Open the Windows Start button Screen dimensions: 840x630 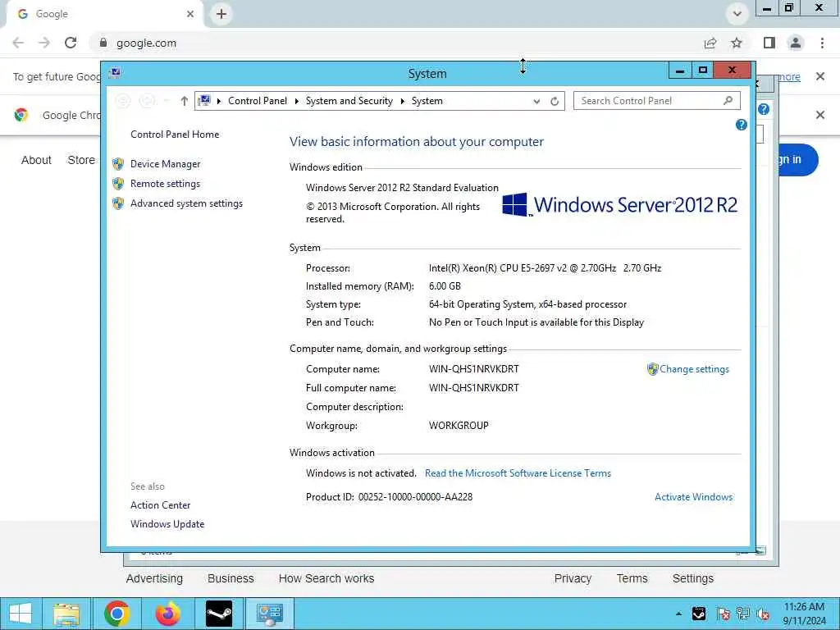(x=21, y=614)
